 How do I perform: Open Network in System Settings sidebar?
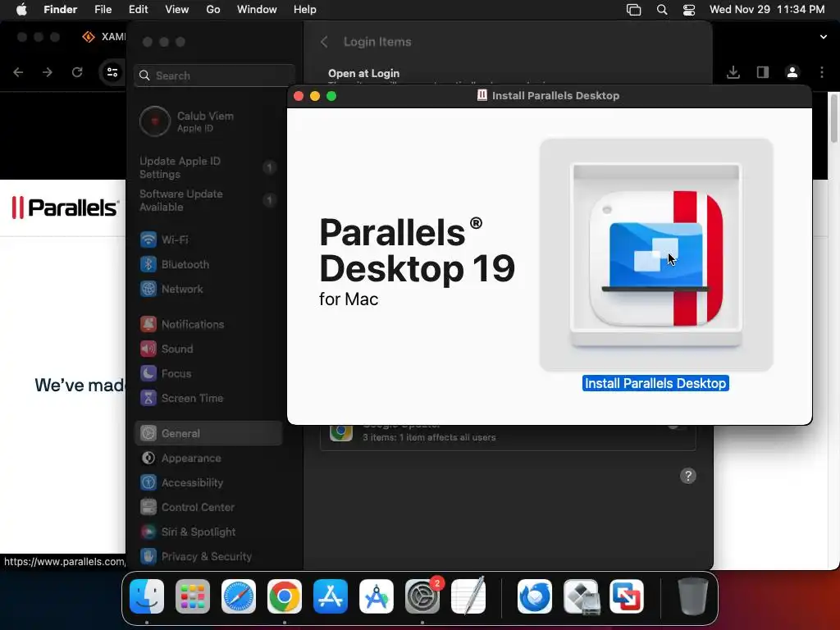pos(209,289)
